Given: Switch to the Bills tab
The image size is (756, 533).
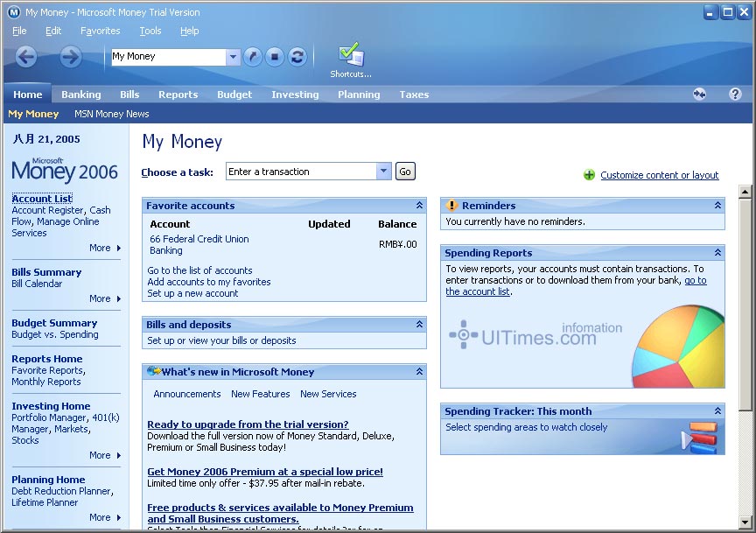Looking at the screenshot, I should [x=129, y=95].
